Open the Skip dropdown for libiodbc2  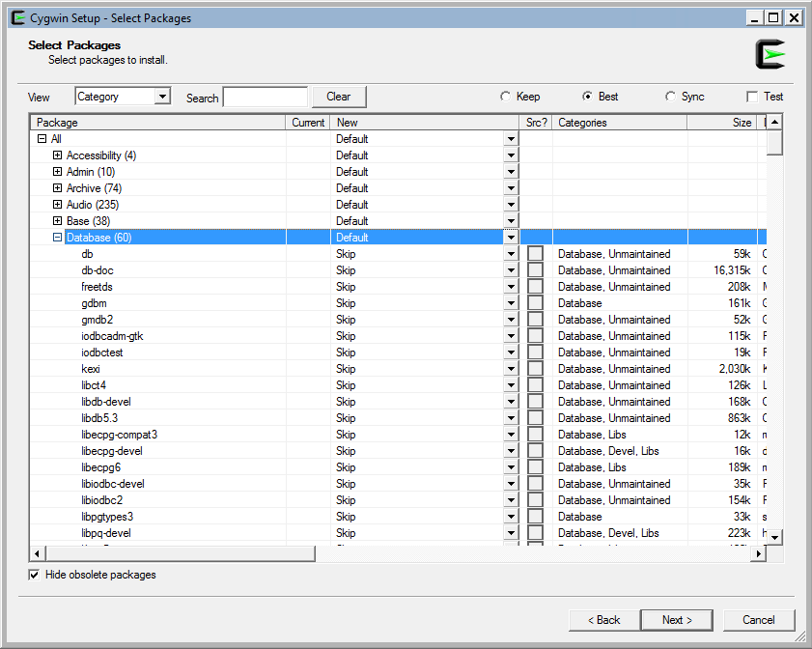511,500
